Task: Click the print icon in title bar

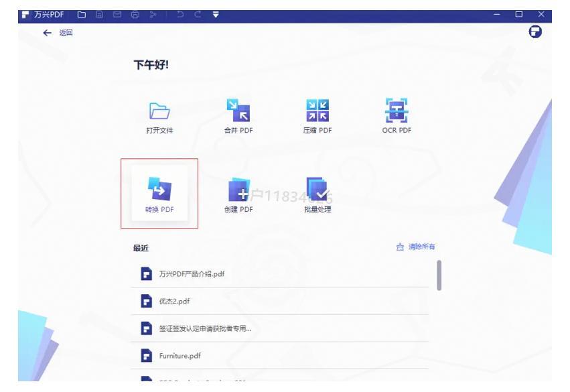Action: (135, 15)
